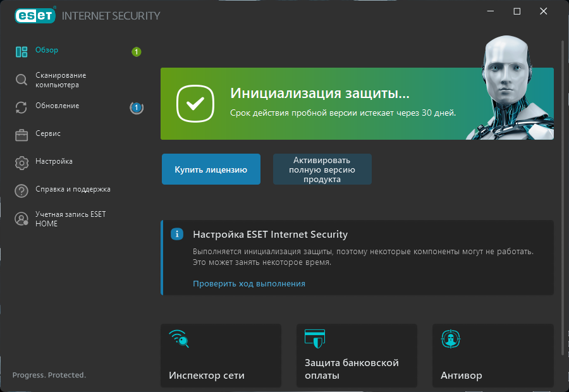
Task: Select the Сканирование компьютера menu item
Action: [61, 80]
